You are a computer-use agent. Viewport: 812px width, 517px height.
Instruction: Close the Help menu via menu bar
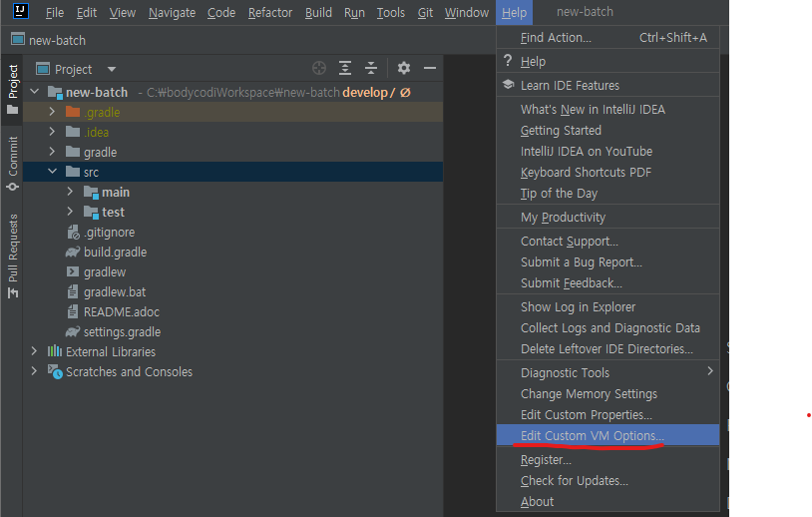pos(514,12)
